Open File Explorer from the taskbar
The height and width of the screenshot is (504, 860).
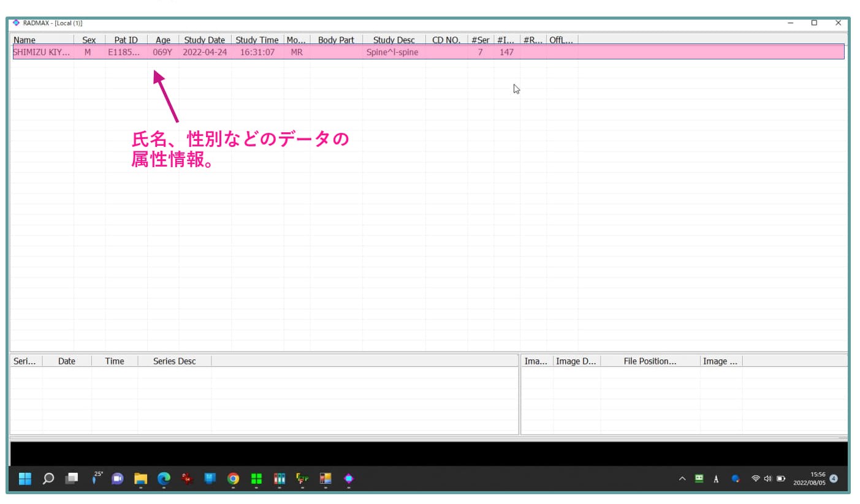(x=141, y=478)
